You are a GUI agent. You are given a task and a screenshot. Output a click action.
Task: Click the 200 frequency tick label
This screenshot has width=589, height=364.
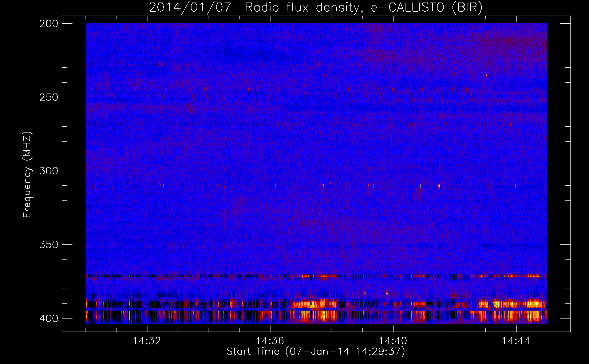(48, 24)
